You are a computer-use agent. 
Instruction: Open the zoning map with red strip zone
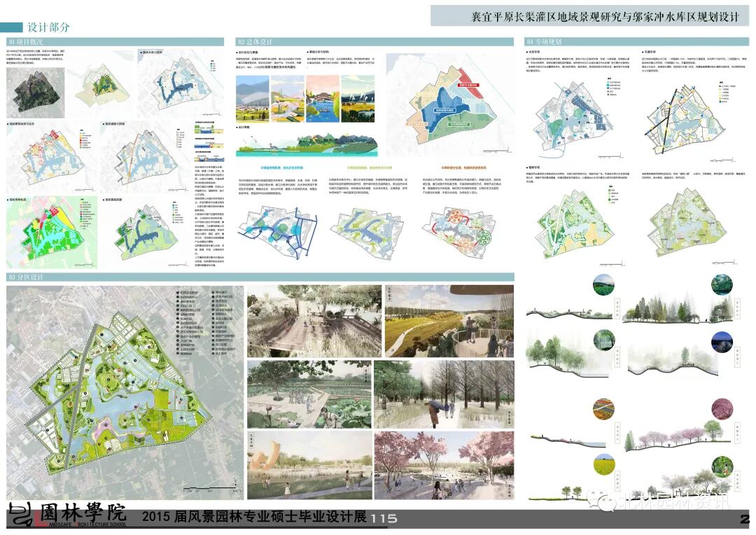[451, 104]
